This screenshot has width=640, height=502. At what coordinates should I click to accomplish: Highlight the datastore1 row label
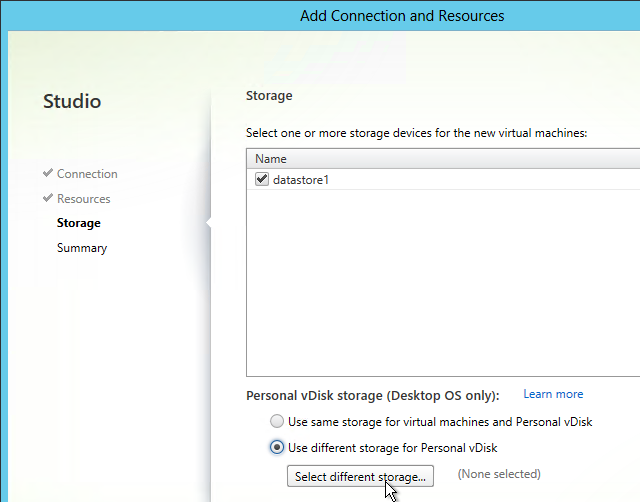click(300, 180)
